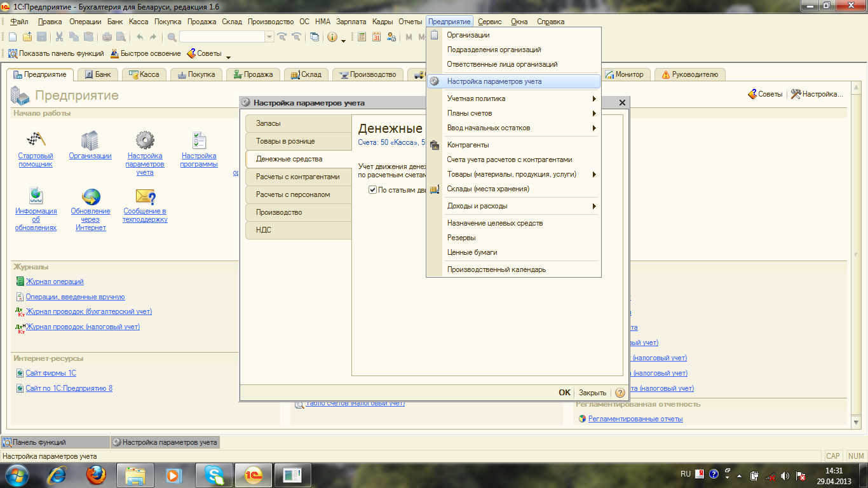Expand the Планы счетов submenu
This screenshot has width=868, height=488.
click(594, 113)
